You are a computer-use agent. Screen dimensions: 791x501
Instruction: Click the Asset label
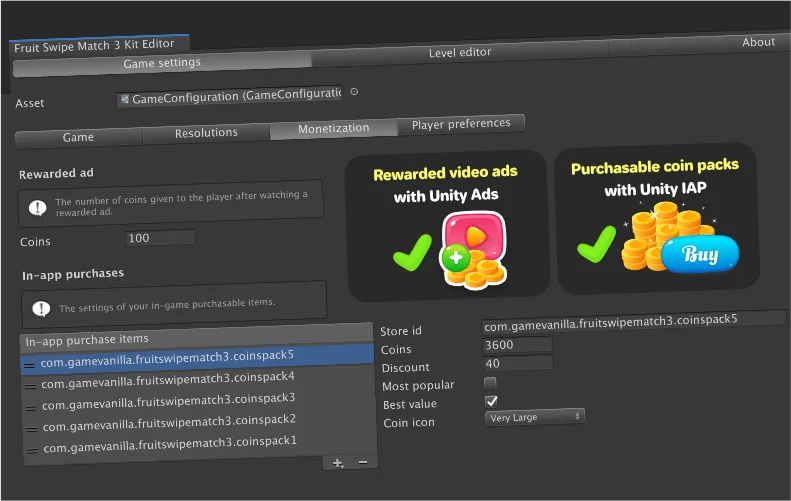pyautogui.click(x=30, y=103)
